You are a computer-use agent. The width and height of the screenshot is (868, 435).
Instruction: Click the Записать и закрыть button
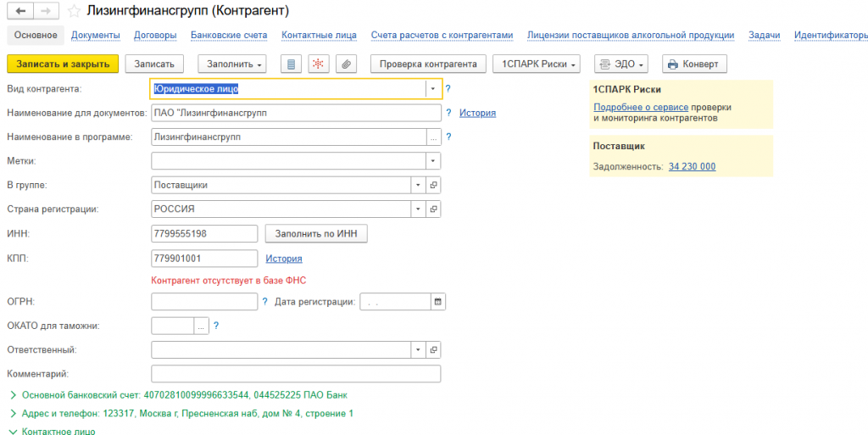tap(63, 64)
